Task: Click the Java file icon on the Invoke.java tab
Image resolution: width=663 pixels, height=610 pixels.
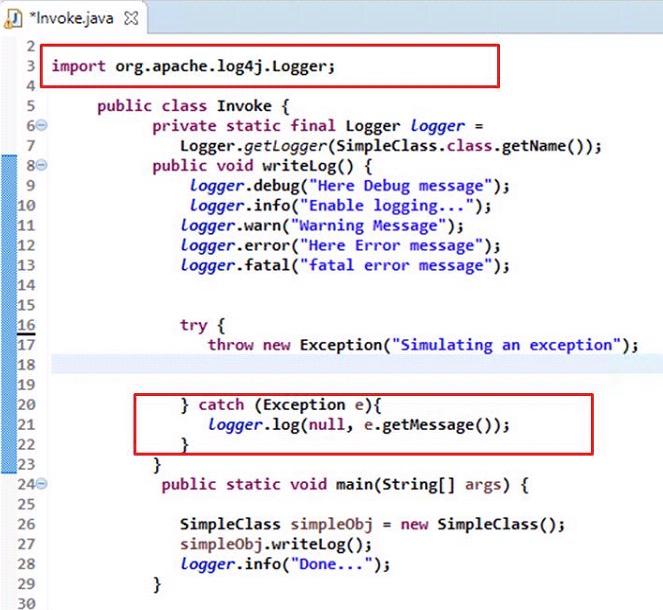Action: 15,17
